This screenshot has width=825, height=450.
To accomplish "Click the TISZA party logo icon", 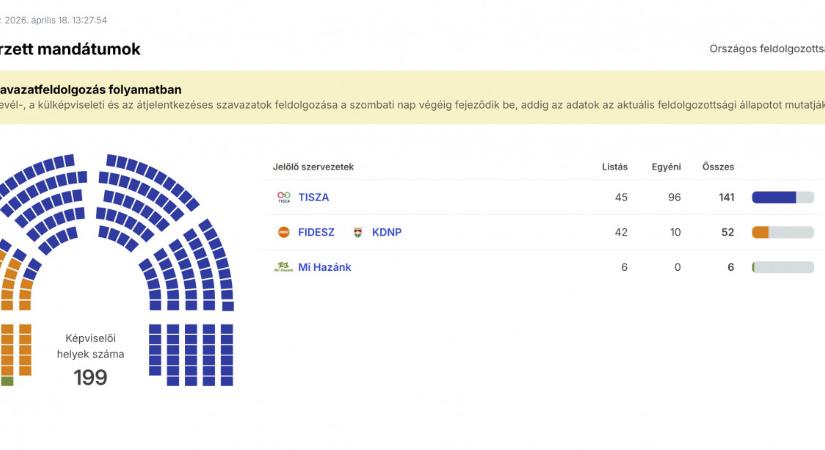I will coord(283,197).
